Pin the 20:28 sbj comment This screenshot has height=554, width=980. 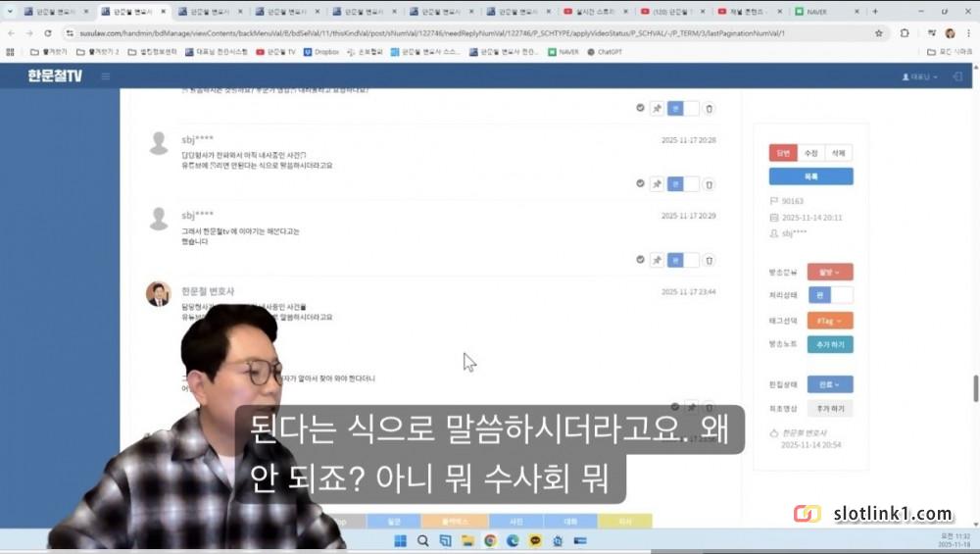(x=657, y=183)
